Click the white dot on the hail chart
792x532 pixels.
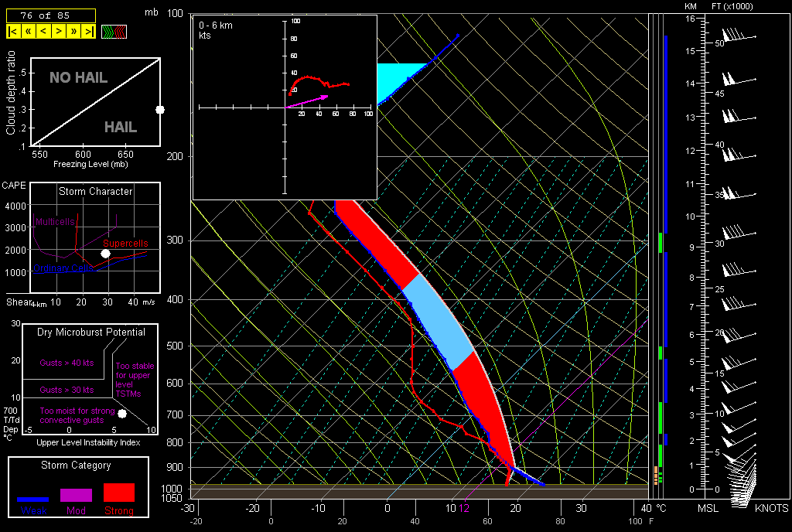(160, 110)
